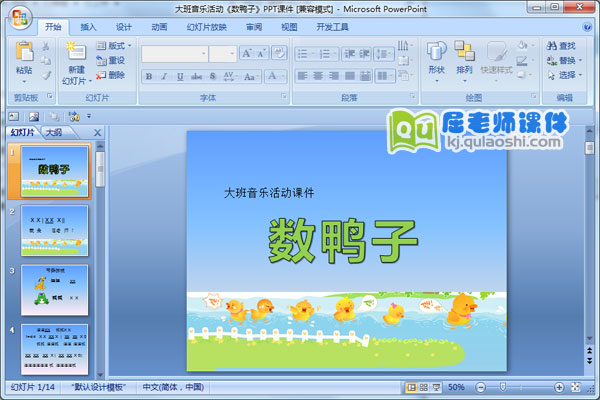Click the Quick Styles icon
600x400 pixels.
coord(496,51)
